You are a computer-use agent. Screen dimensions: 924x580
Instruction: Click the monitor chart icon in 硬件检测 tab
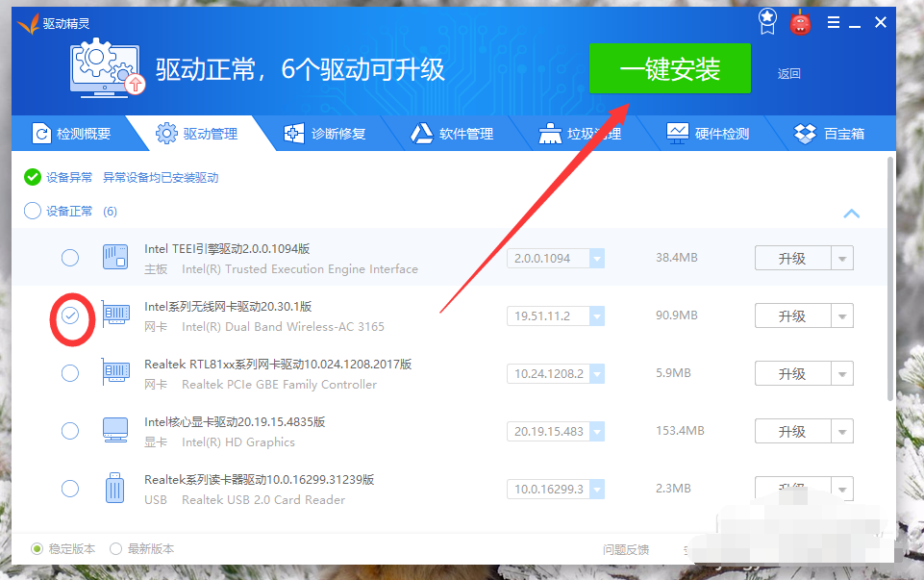click(x=677, y=133)
